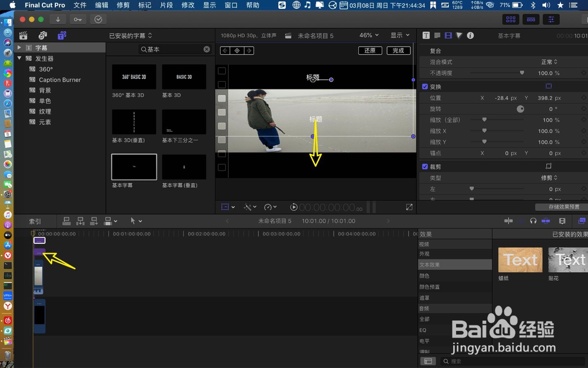
Task: Open the 显示 view dropdown
Action: coord(400,35)
